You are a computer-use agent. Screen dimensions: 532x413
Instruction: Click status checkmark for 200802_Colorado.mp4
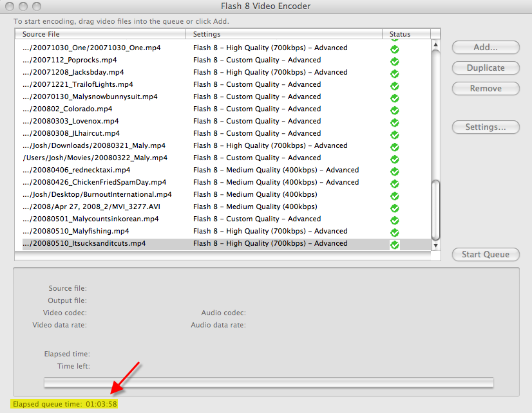pyautogui.click(x=394, y=111)
